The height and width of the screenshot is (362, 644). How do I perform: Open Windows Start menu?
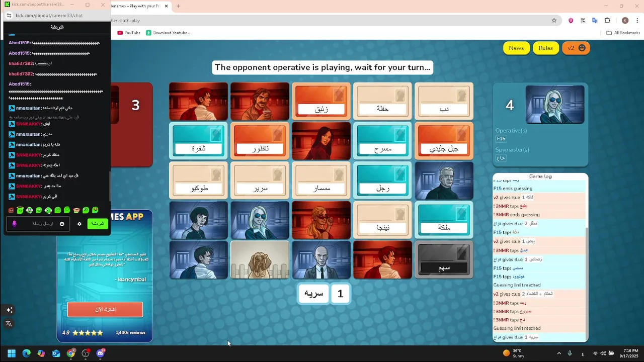coord(12,353)
